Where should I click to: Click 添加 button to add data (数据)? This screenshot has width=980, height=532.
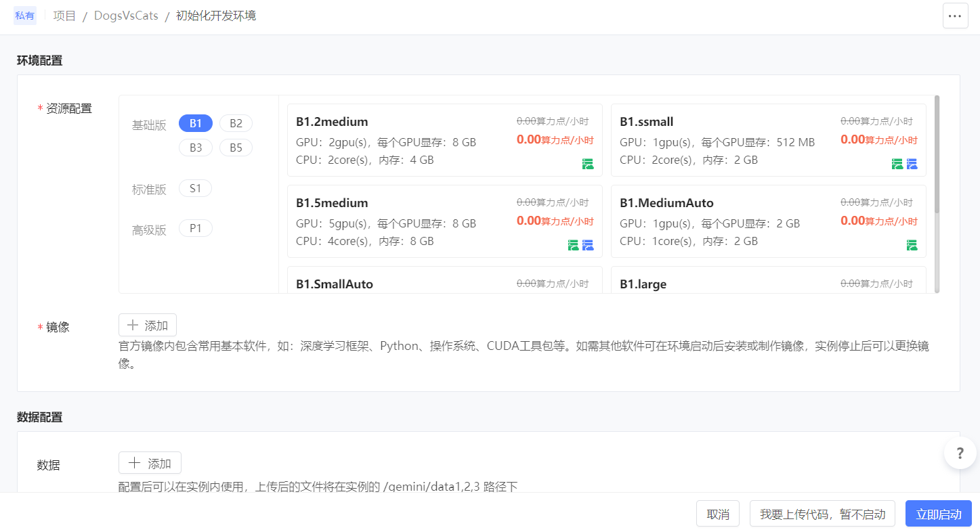[x=150, y=464]
